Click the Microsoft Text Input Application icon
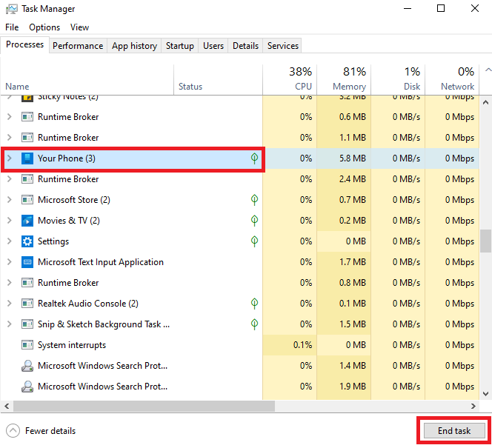The height and width of the screenshot is (448, 492). pos(27,262)
